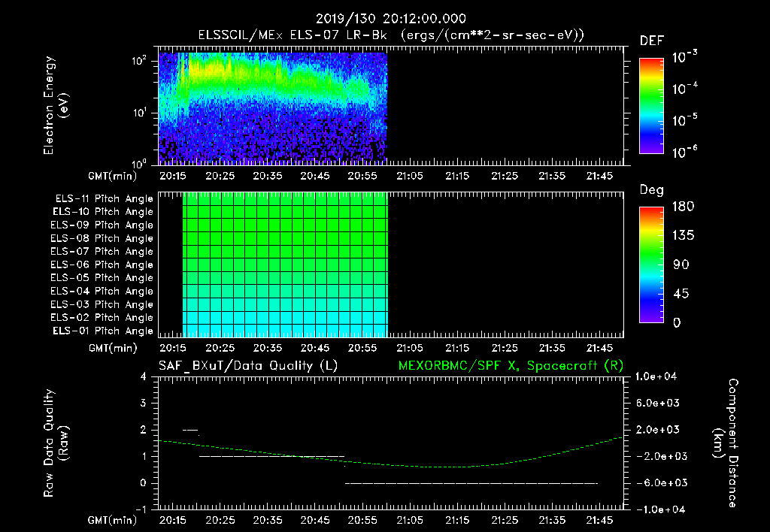This screenshot has height=532, width=770.
Task: Click the green MEXORBMC/SPF X, Spacecraft (R) title
Action: tap(511, 366)
